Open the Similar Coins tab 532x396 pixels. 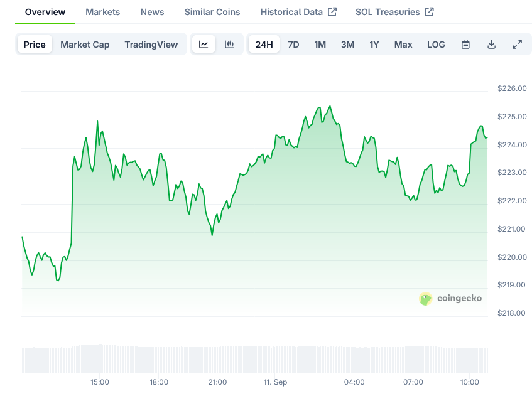pyautogui.click(x=212, y=12)
